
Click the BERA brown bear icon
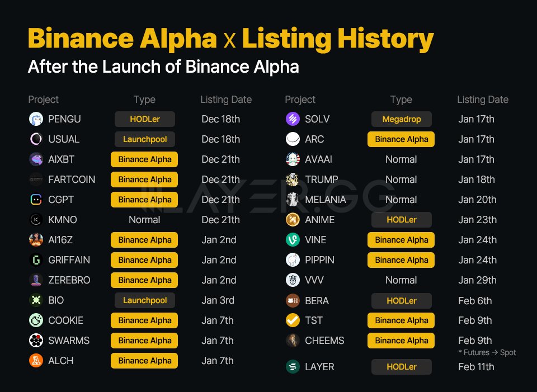pos(293,300)
